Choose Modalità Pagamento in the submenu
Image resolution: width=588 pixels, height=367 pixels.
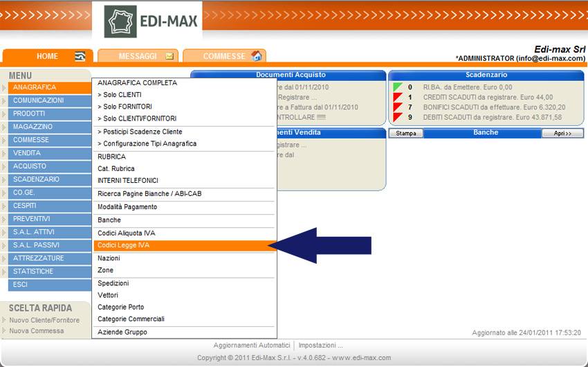pyautogui.click(x=127, y=207)
